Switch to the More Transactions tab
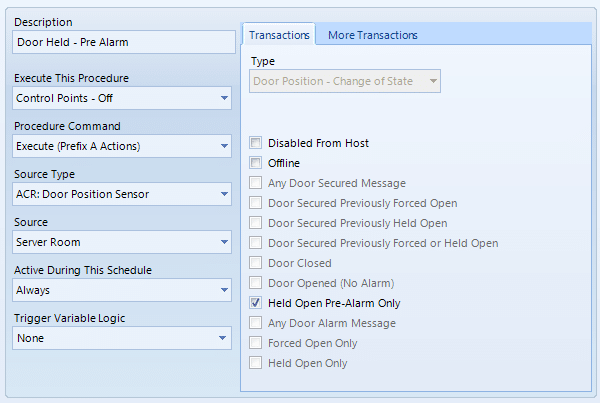 coord(372,35)
